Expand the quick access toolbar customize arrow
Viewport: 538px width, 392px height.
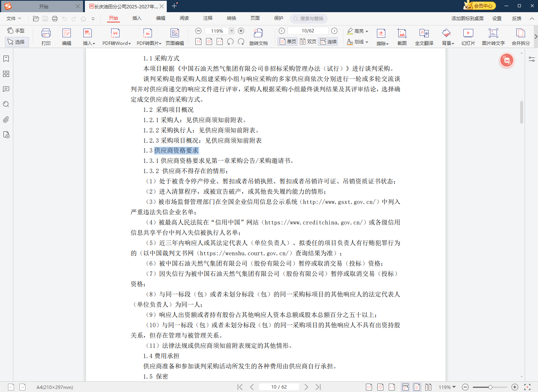93,18
